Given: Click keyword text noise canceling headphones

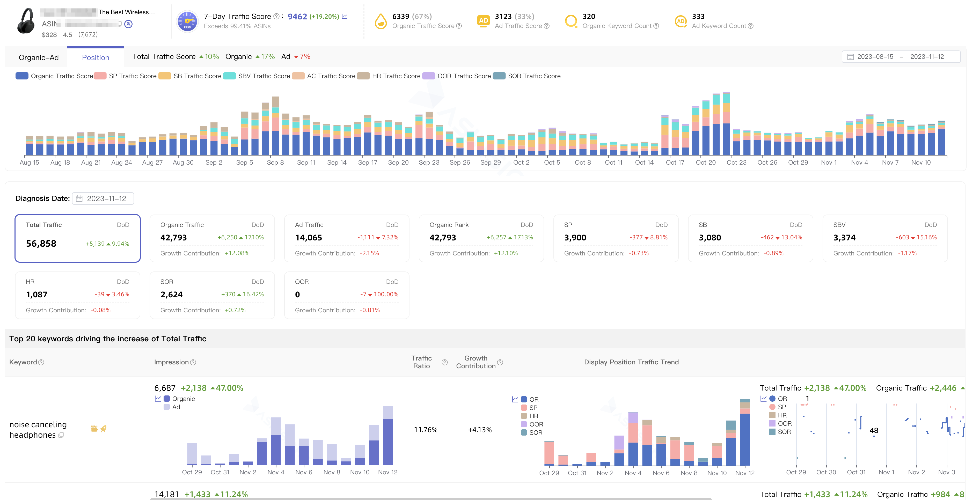Looking at the screenshot, I should pyautogui.click(x=38, y=430).
